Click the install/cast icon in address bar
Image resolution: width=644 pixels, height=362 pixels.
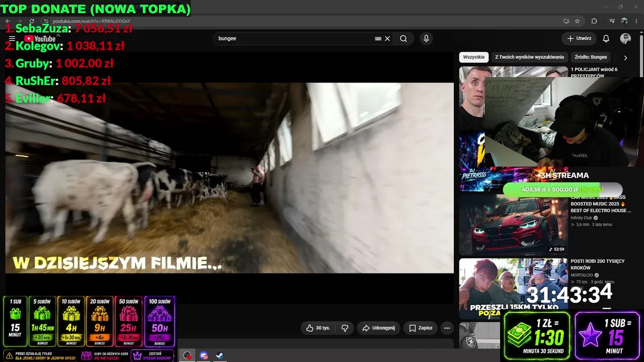566,21
